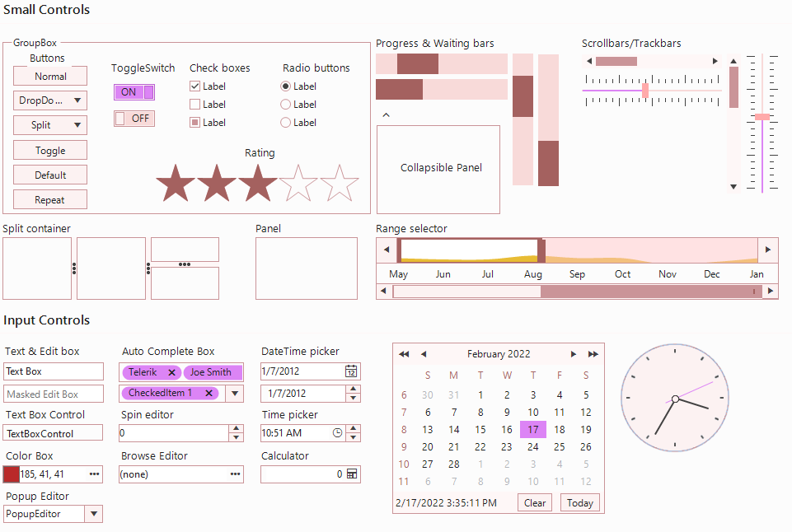The image size is (792, 532).
Task: Expand the CheckedItem 1 combo box
Action: coord(233,393)
